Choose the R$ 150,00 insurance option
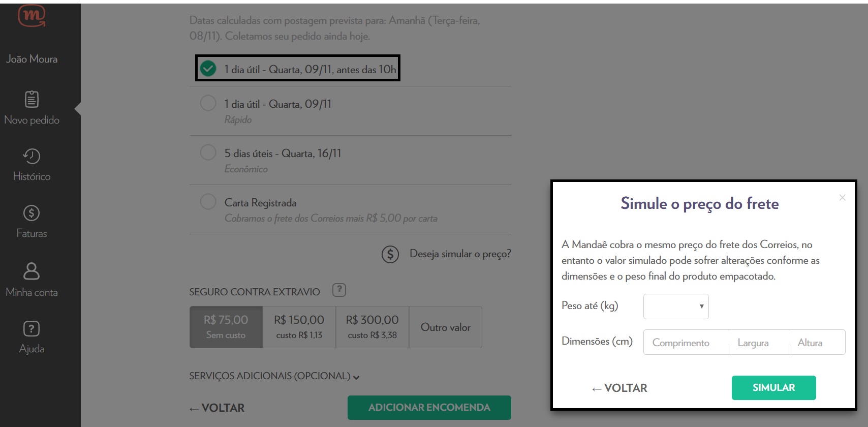 (299, 327)
